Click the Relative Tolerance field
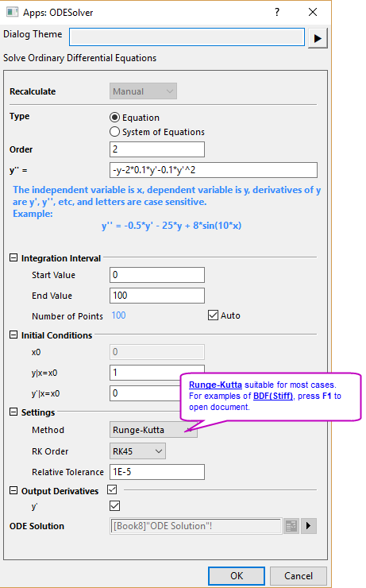 tap(157, 472)
